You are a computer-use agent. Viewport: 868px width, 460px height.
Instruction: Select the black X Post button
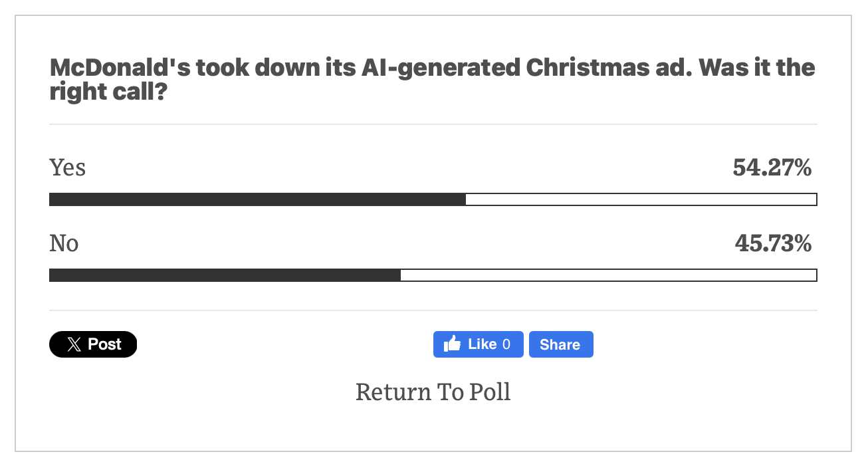(93, 344)
